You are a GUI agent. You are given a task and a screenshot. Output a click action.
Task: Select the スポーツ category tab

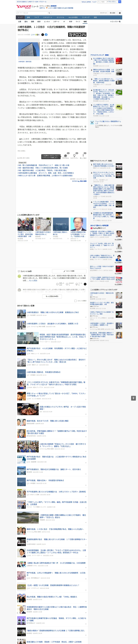point(56,21)
